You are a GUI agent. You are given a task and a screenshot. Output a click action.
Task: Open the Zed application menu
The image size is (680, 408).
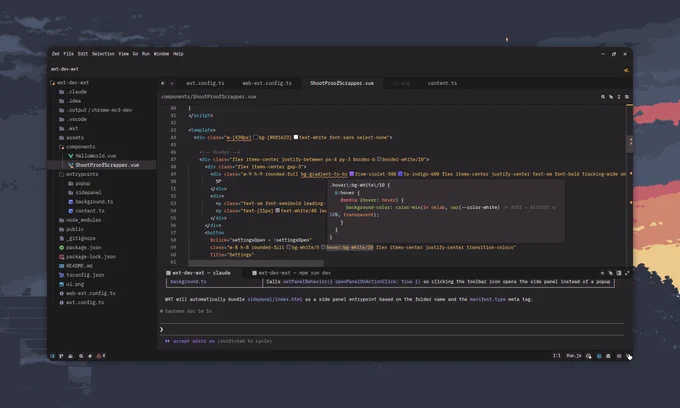56,54
